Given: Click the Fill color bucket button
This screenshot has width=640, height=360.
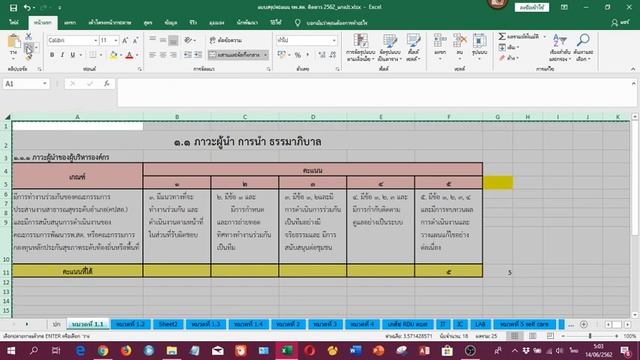Looking at the screenshot, I should pyautogui.click(x=113, y=55).
